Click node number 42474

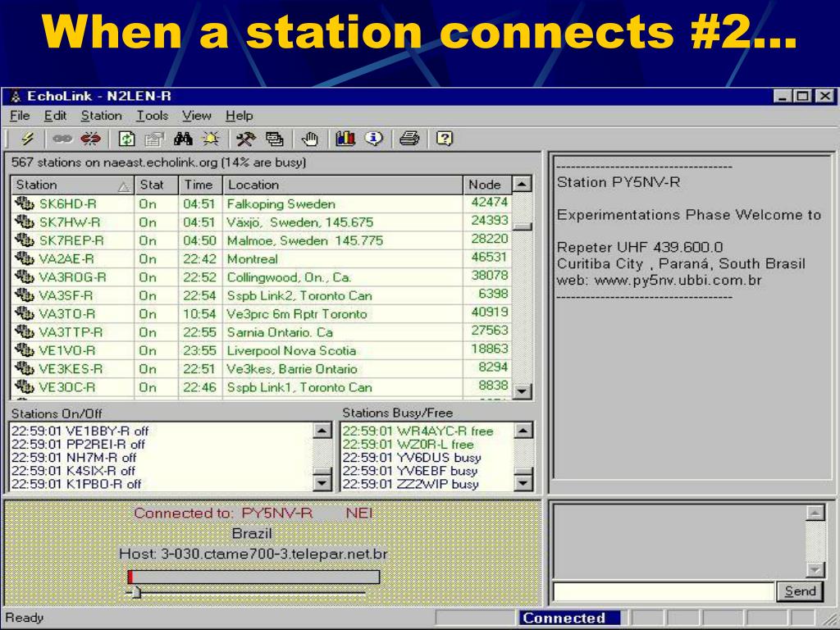tap(489, 203)
